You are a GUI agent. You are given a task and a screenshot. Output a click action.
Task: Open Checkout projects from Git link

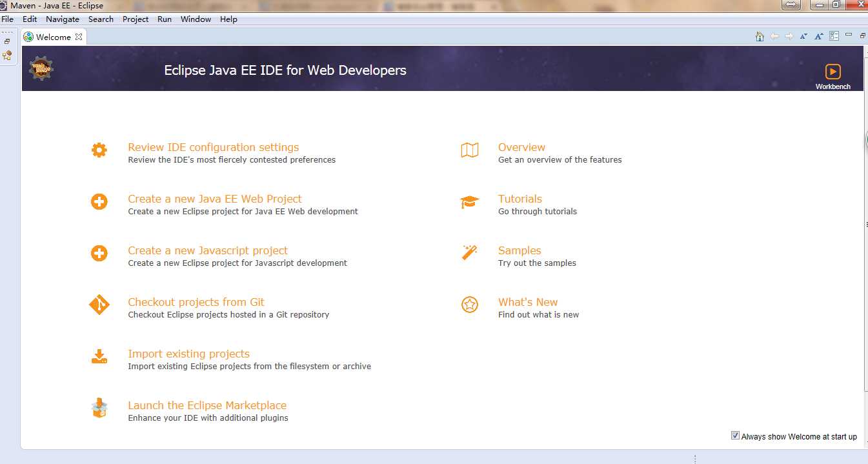coord(196,302)
